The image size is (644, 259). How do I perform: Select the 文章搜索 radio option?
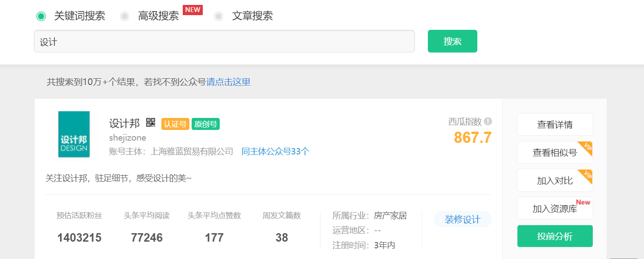[219, 16]
